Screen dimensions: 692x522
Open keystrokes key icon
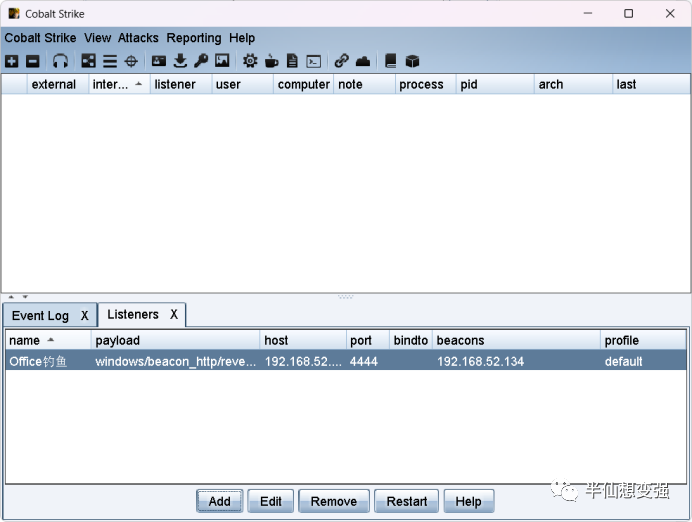tap(201, 61)
